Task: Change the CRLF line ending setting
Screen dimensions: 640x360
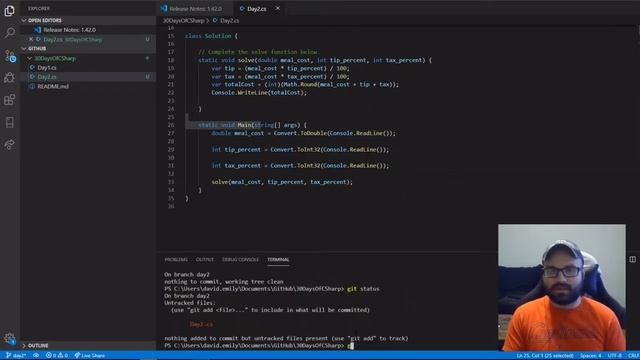Action: click(x=633, y=356)
